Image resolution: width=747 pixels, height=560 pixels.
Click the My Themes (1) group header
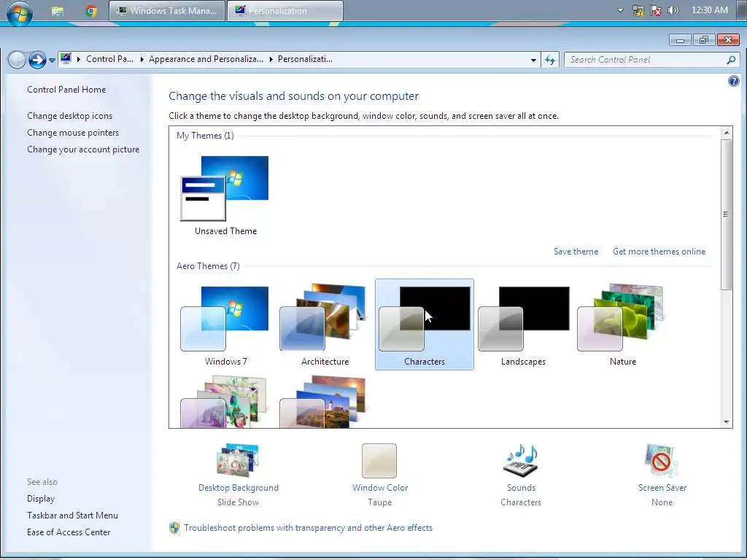coord(205,136)
